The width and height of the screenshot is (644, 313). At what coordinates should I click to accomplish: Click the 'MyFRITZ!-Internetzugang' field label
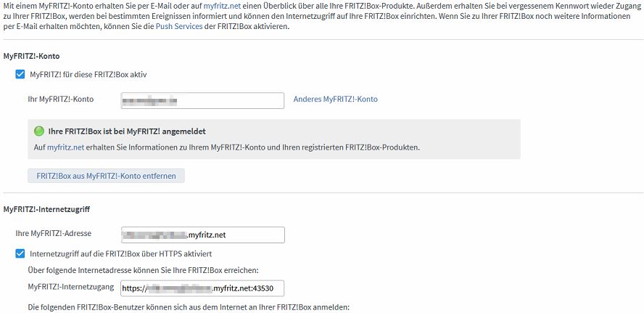point(70,287)
